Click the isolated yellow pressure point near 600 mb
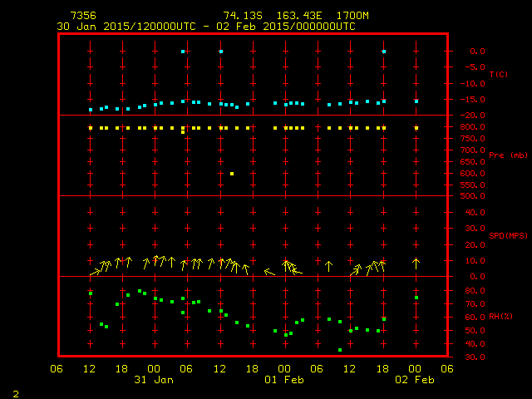 coord(232,174)
